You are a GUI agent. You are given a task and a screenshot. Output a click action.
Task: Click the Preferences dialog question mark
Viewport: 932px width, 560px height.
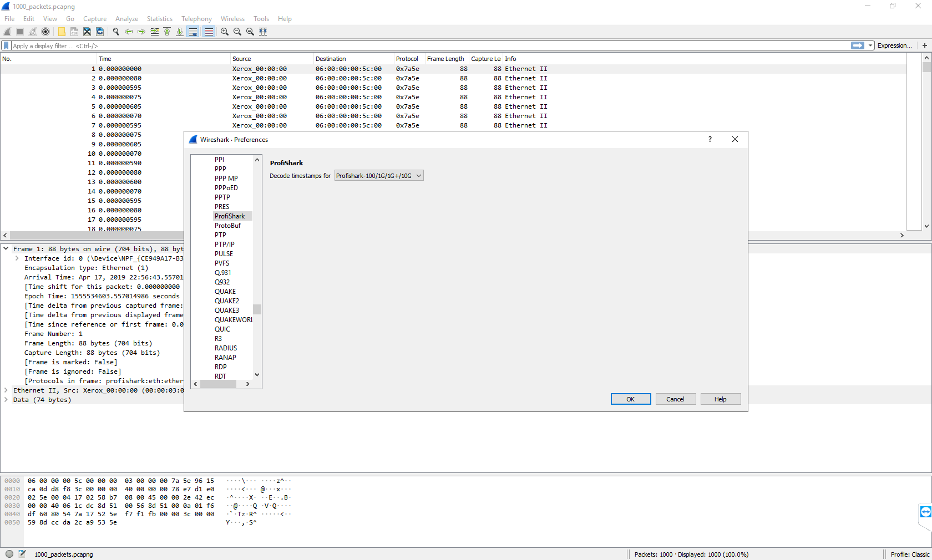(710, 139)
